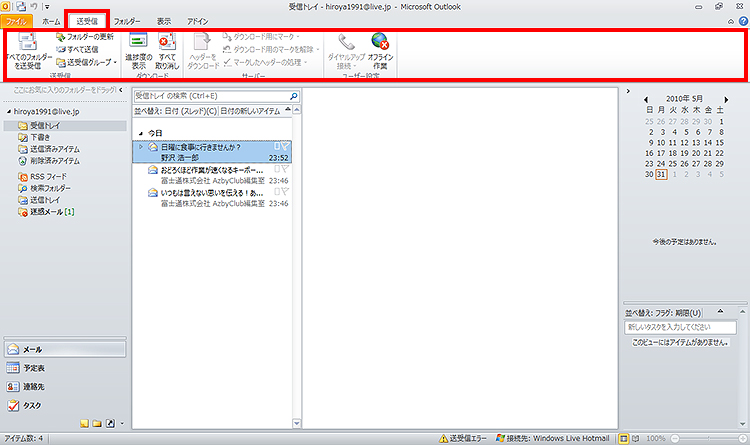The height and width of the screenshot is (445, 750).
Task: Click 並べ替え: フラグ: 期限 task header
Action: pyautogui.click(x=663, y=313)
